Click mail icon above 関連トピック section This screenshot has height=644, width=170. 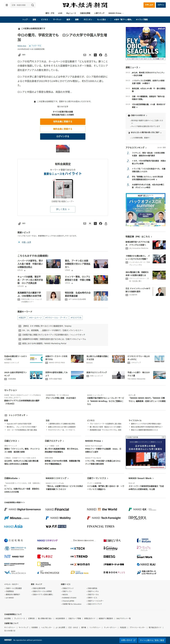pos(85,223)
